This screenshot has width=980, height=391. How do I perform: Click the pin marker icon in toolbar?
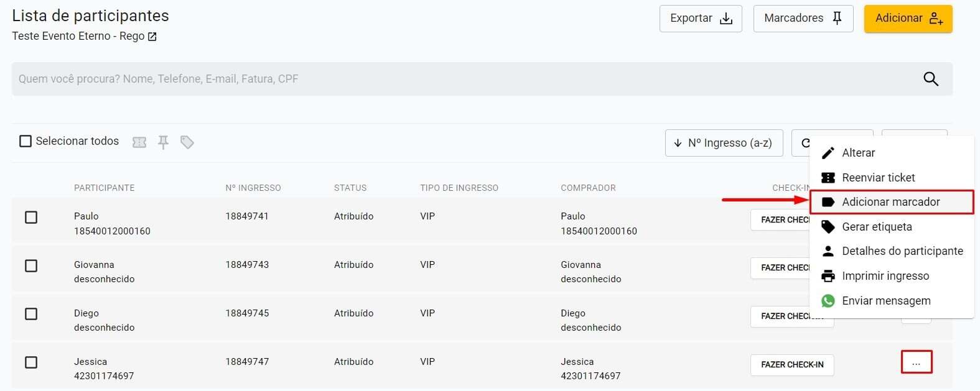[163, 142]
